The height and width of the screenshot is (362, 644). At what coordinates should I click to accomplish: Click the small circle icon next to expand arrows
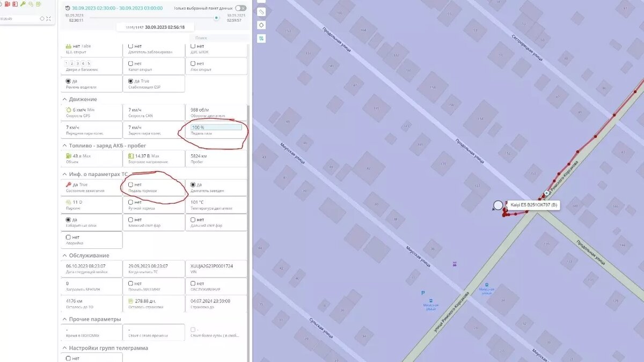[42, 19]
